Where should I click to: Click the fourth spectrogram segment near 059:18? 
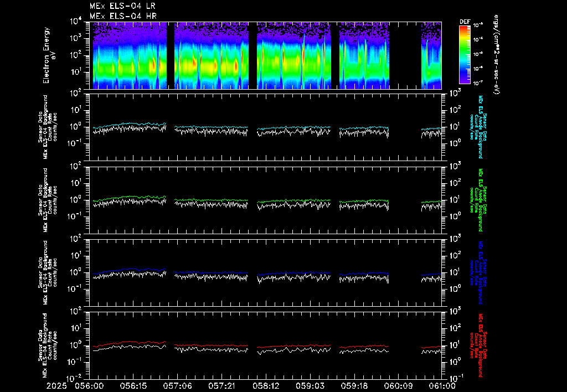(364, 55)
